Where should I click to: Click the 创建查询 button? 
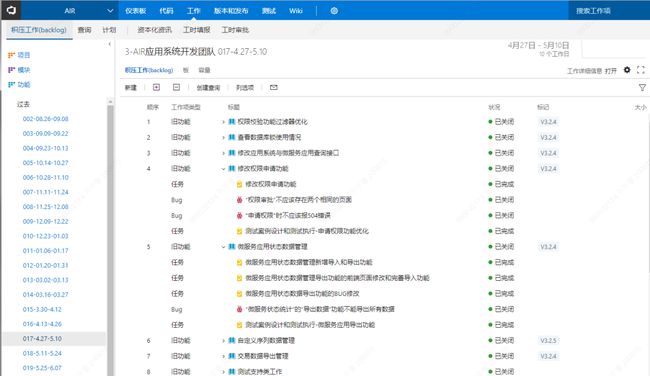click(x=208, y=87)
